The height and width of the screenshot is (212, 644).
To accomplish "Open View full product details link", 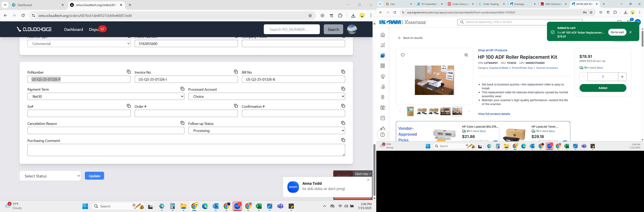I will click(494, 114).
